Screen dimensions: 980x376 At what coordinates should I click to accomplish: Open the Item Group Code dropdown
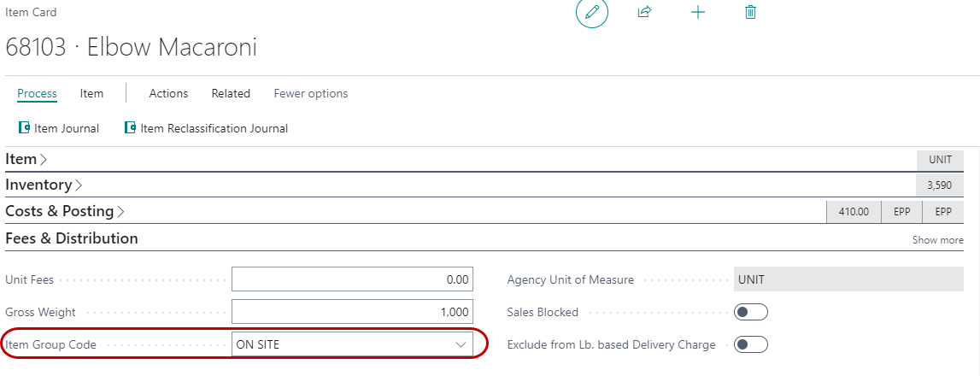coord(461,344)
